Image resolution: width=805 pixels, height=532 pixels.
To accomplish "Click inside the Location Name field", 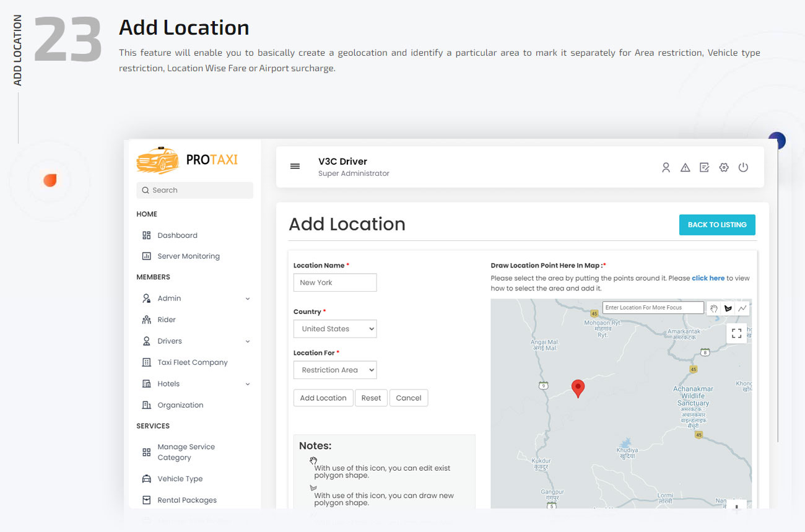I will pyautogui.click(x=335, y=282).
